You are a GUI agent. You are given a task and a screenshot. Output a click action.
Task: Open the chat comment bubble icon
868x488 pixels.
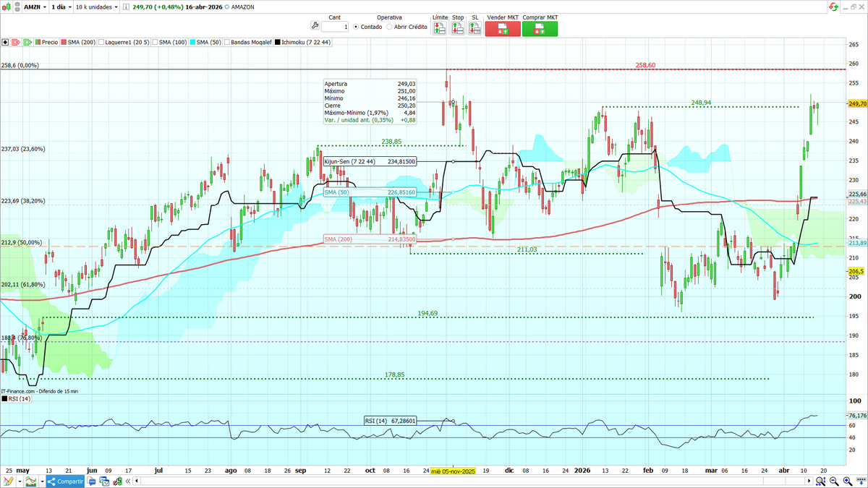click(92, 481)
